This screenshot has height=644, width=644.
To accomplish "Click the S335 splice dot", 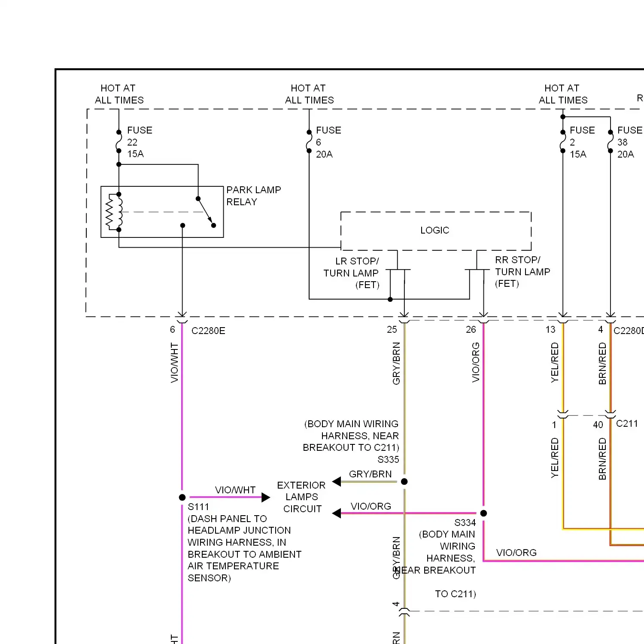I will [x=404, y=481].
